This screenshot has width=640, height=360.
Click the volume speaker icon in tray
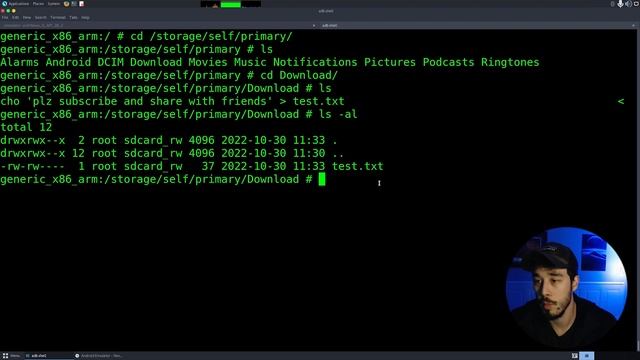click(x=628, y=4)
